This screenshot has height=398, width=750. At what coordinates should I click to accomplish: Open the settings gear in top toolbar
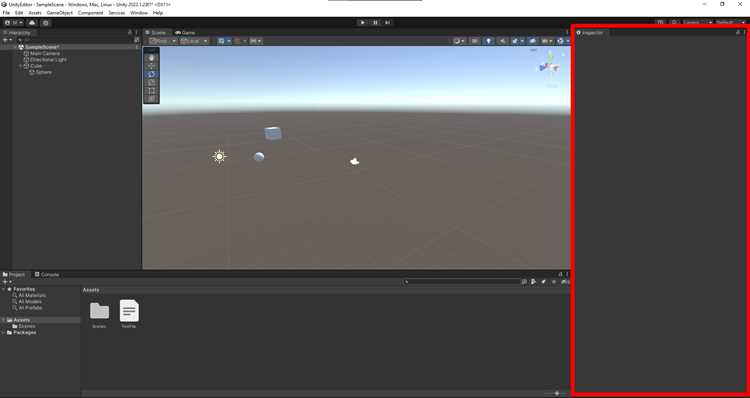(x=45, y=22)
